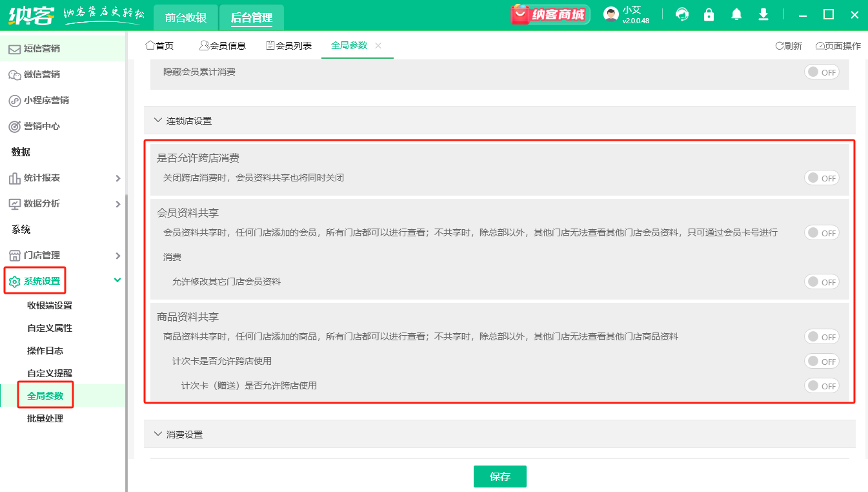Open the 短信营销 SMS marketing panel
The height and width of the screenshot is (492, 868).
(42, 48)
